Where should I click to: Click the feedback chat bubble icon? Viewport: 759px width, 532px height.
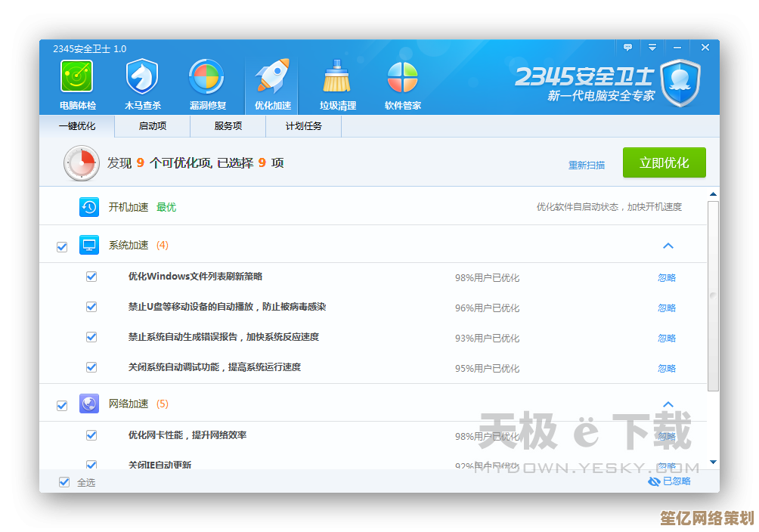pos(627,48)
